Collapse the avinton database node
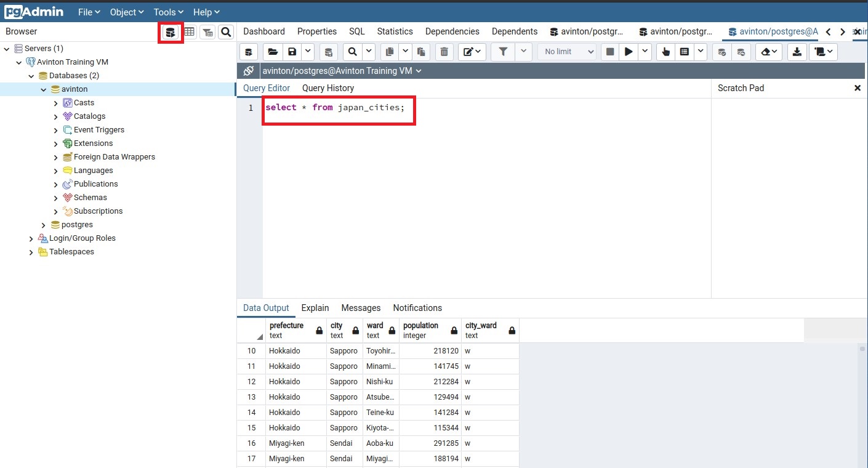 coord(44,89)
